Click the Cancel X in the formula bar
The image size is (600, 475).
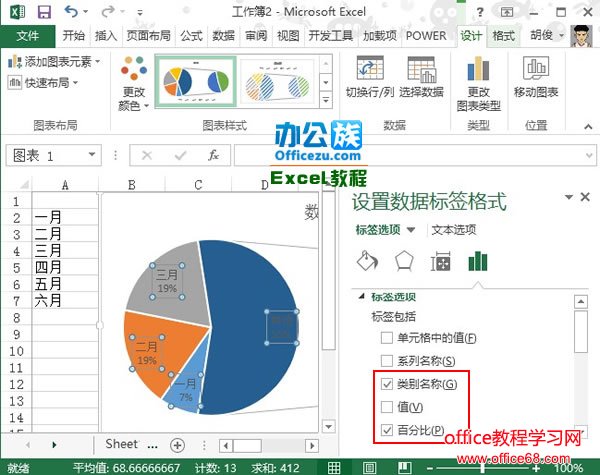pos(147,155)
